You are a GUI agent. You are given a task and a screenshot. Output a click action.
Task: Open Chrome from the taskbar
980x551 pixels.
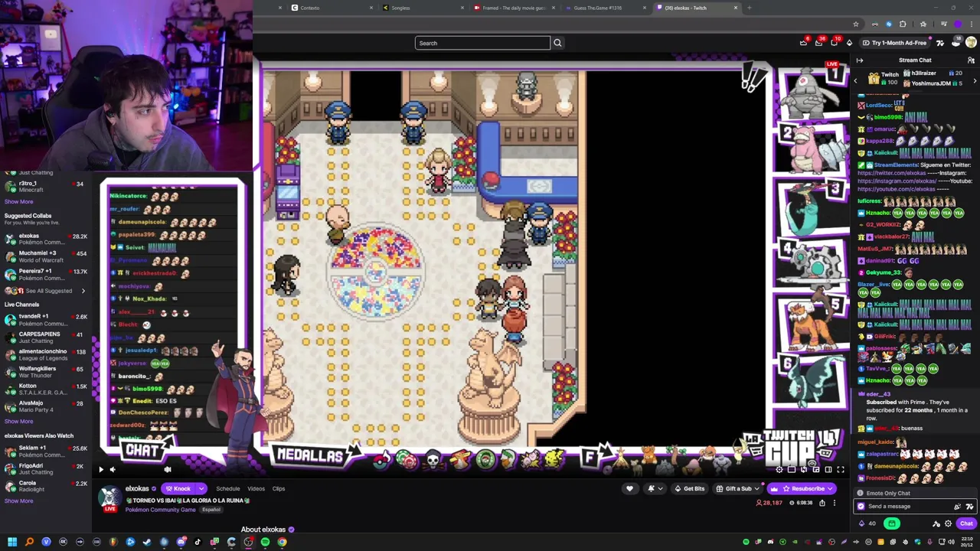coord(282,542)
